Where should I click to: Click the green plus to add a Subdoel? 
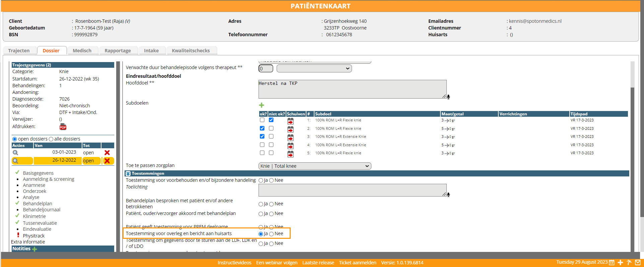coord(262,105)
